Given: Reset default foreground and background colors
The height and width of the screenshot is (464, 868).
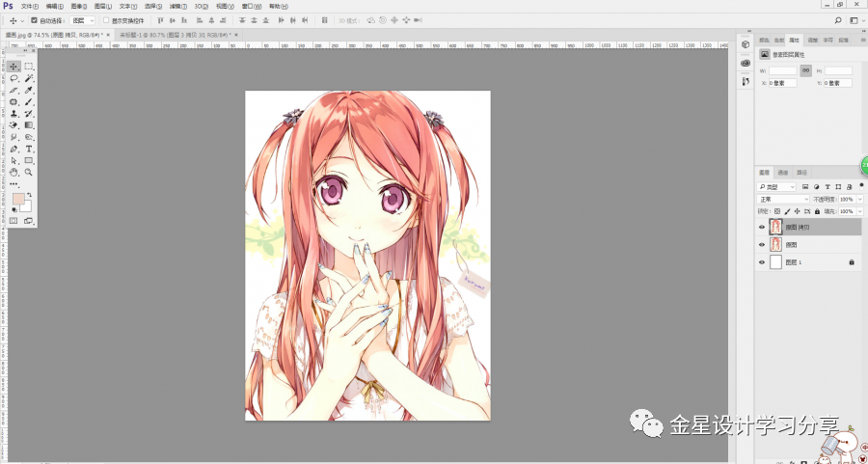Looking at the screenshot, I should [14, 210].
